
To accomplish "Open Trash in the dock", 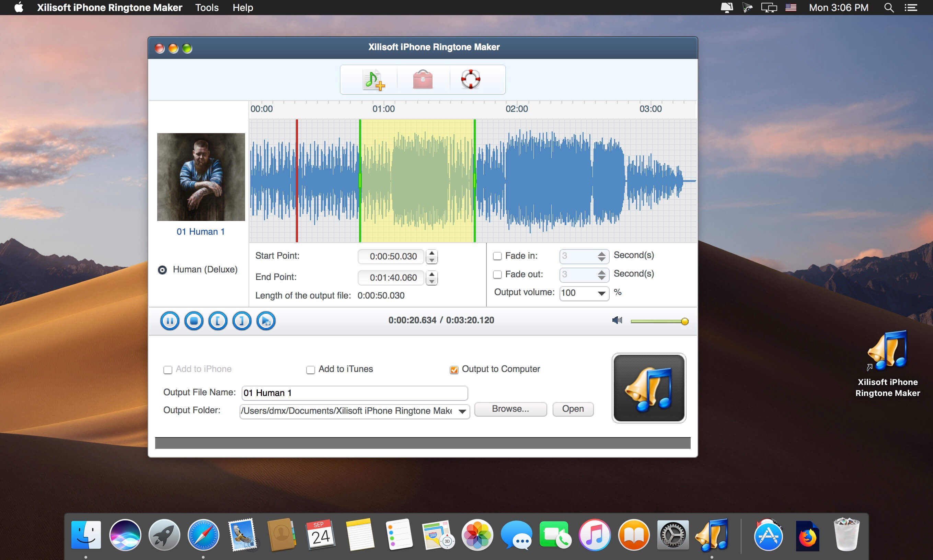I will click(x=846, y=534).
